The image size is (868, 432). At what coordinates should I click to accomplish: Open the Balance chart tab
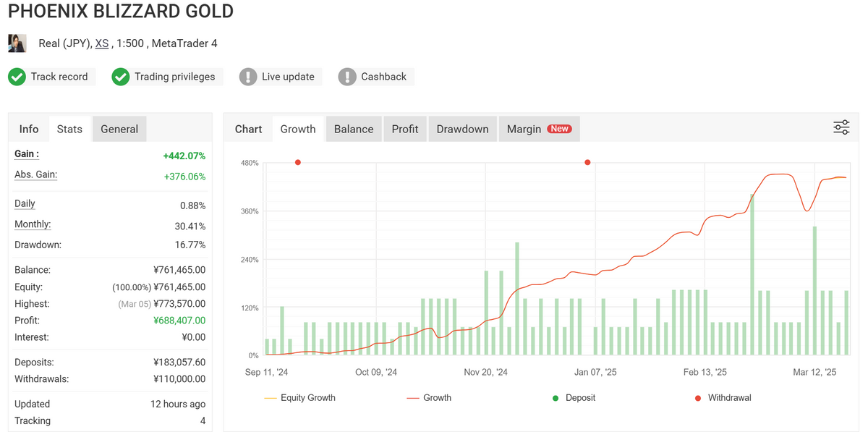[354, 129]
